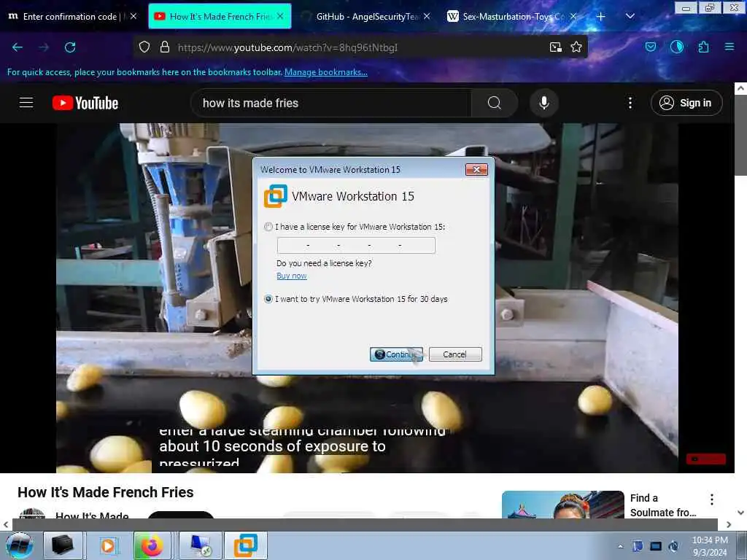The image size is (747, 560).
Task: Open the ad options three-dot menu
Action: pyautogui.click(x=712, y=499)
